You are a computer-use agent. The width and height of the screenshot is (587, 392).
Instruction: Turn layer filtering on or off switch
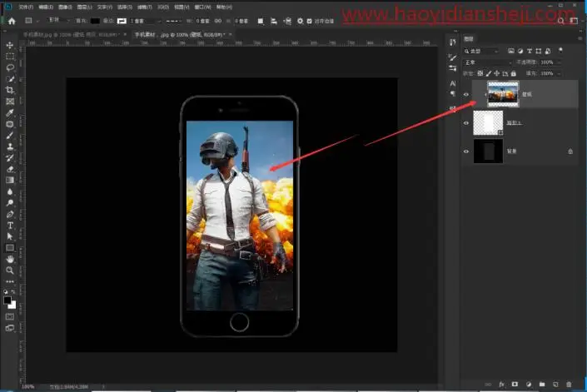pyautogui.click(x=560, y=50)
